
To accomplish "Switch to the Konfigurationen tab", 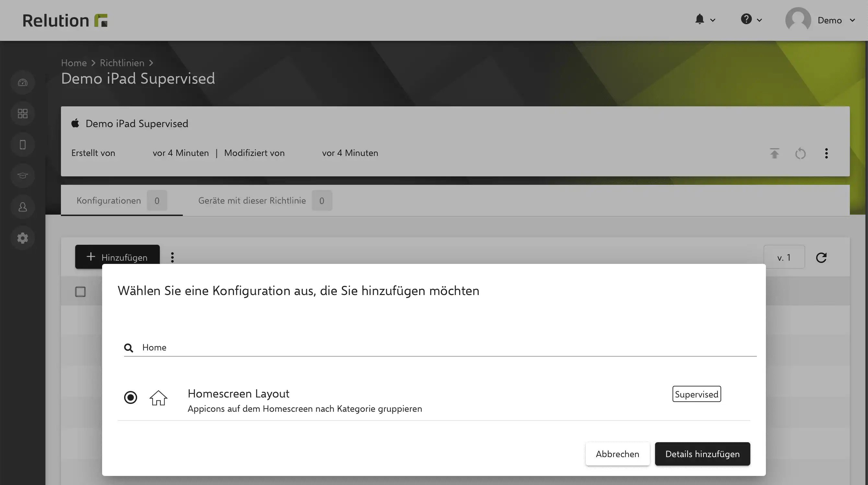I will click(x=122, y=201).
